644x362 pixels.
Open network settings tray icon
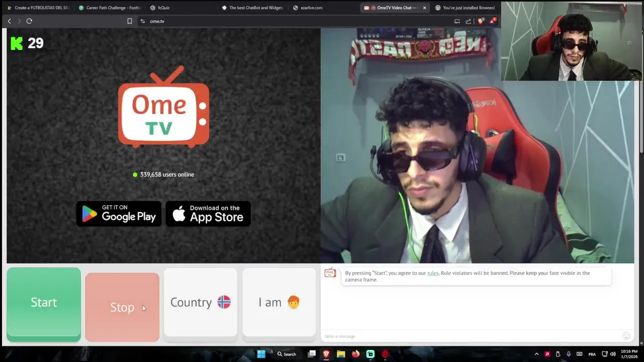click(605, 354)
